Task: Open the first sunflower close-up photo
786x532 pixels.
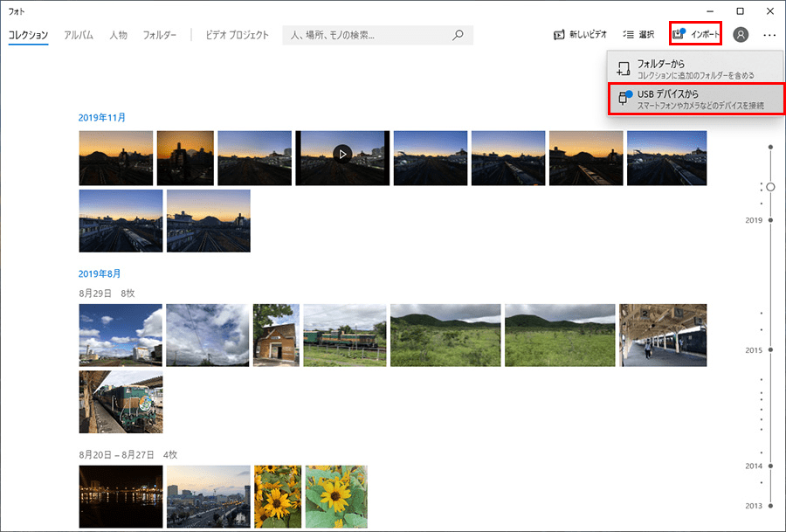Action: click(x=278, y=496)
